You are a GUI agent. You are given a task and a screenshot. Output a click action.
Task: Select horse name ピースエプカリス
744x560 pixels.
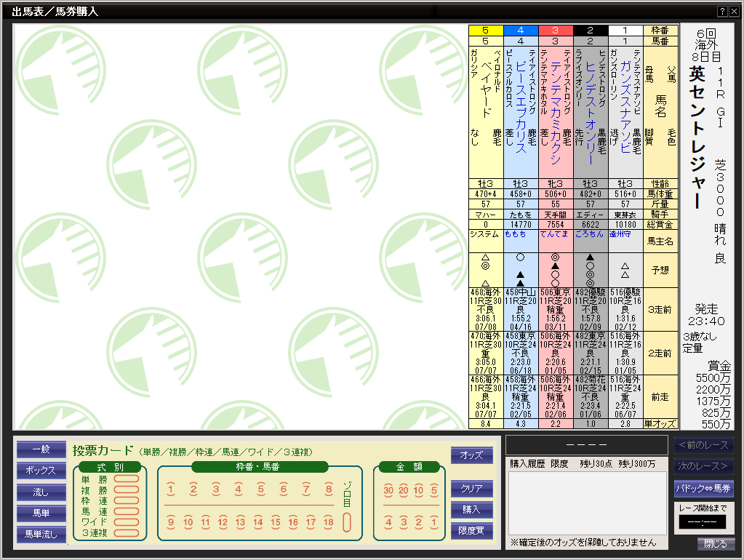tap(521, 107)
